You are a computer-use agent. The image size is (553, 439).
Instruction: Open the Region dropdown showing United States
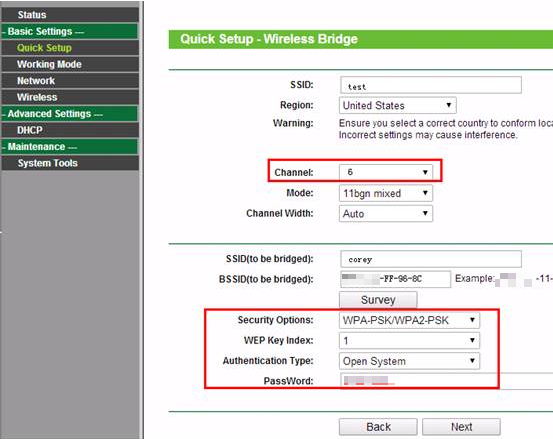pos(397,105)
